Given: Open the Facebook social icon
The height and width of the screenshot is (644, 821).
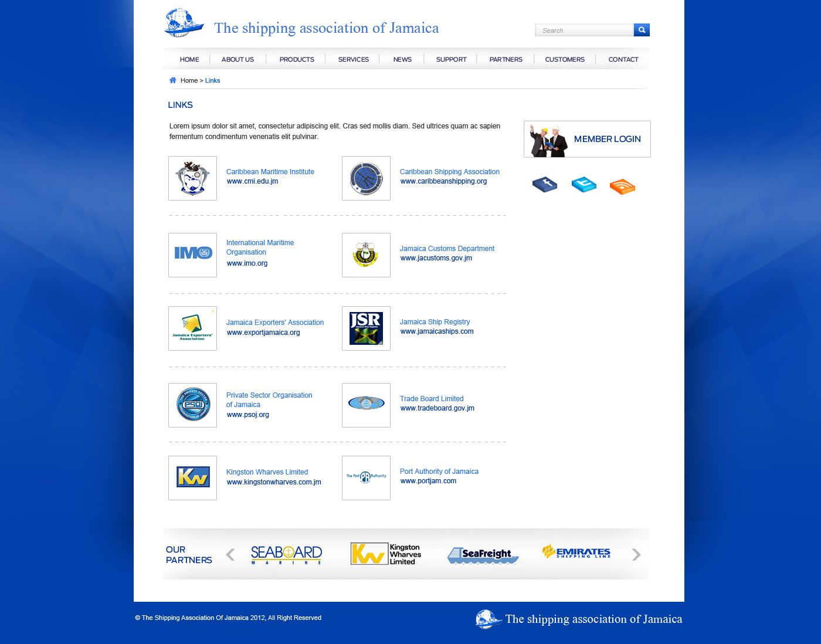Looking at the screenshot, I should [545, 185].
